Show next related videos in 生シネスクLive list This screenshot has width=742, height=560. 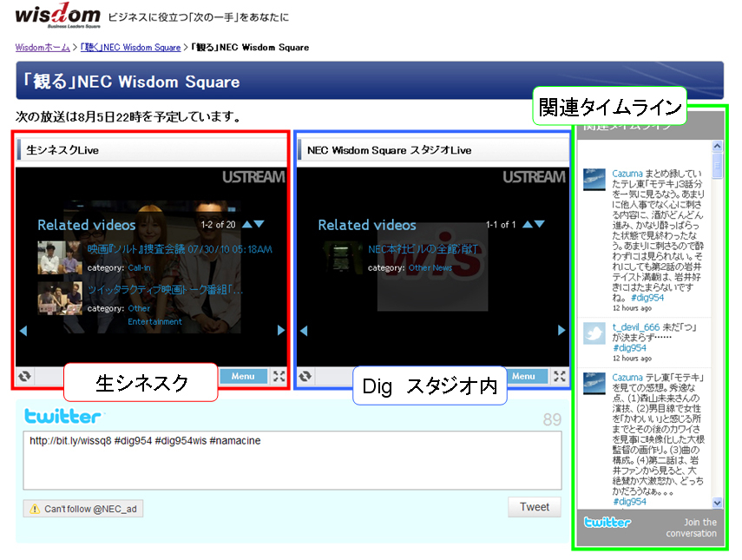pos(259,224)
